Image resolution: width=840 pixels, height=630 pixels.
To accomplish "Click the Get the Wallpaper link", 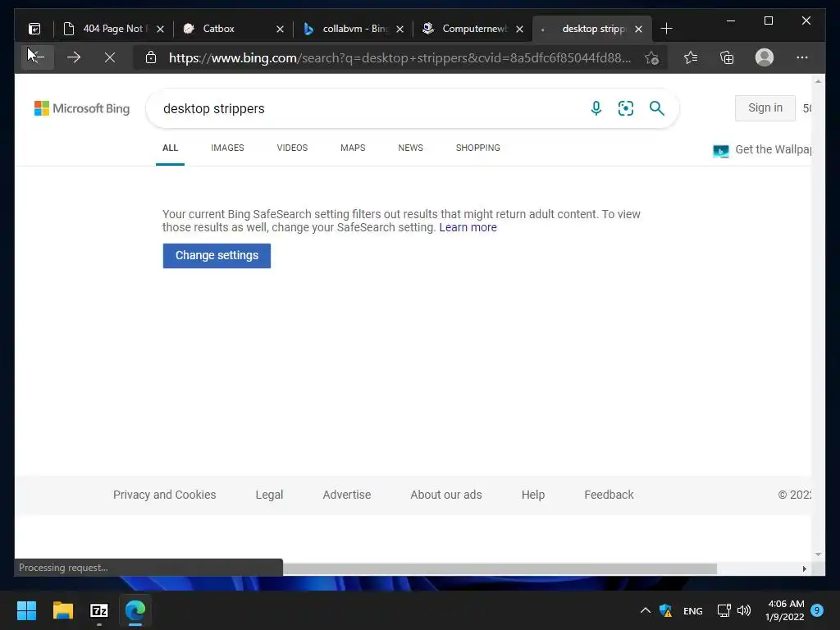I will click(x=773, y=149).
